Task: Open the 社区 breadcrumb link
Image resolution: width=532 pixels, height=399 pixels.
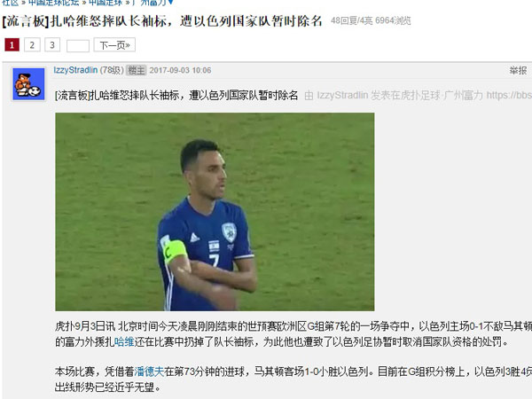Action: 10,3
